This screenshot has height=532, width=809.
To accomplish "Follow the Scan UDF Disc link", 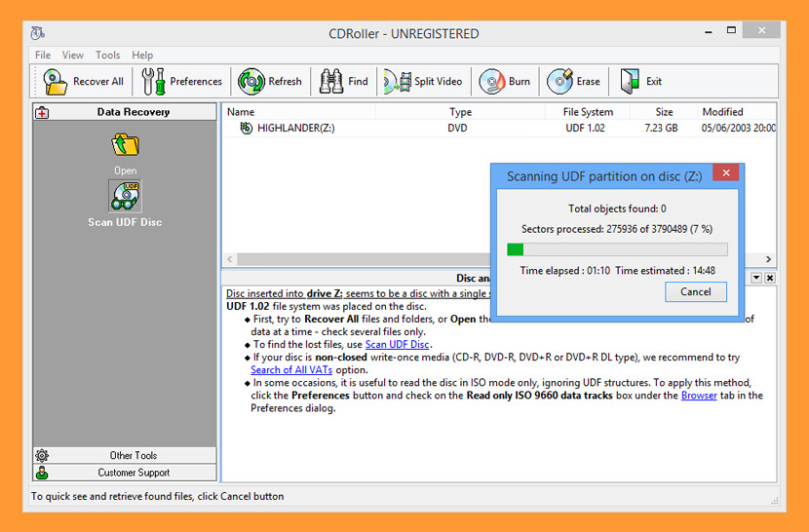I will [398, 344].
